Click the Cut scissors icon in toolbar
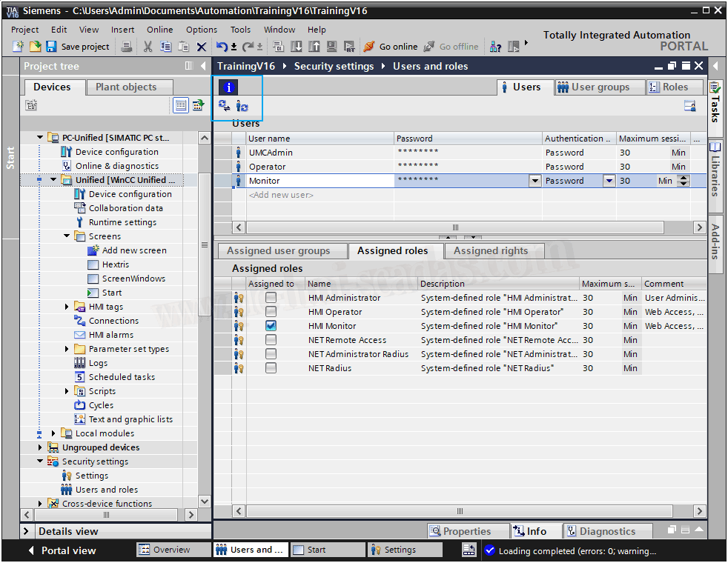The image size is (728, 563). coord(148,47)
